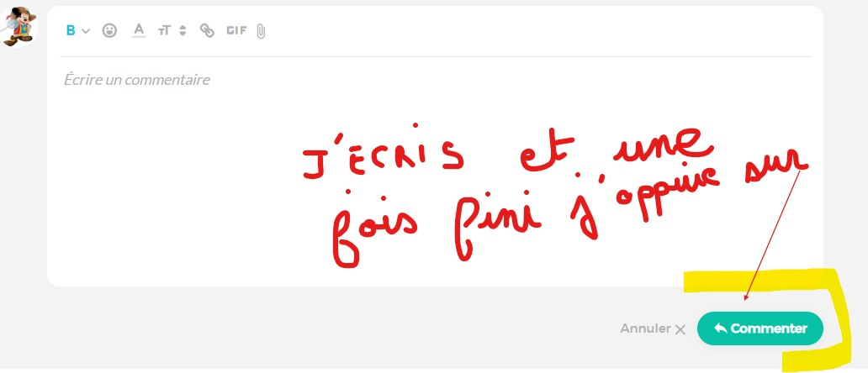
Task: Attach a file with the paperclip icon
Action: coord(262,31)
